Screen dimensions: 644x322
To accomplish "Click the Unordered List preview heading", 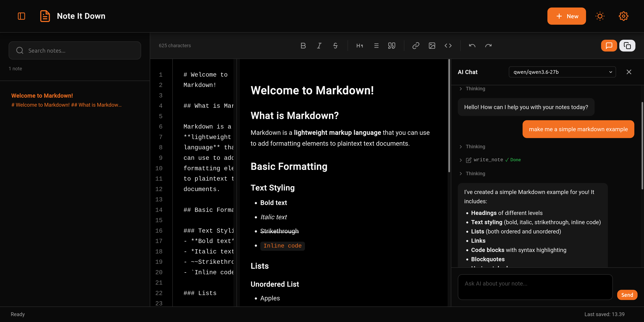I will tap(275, 284).
